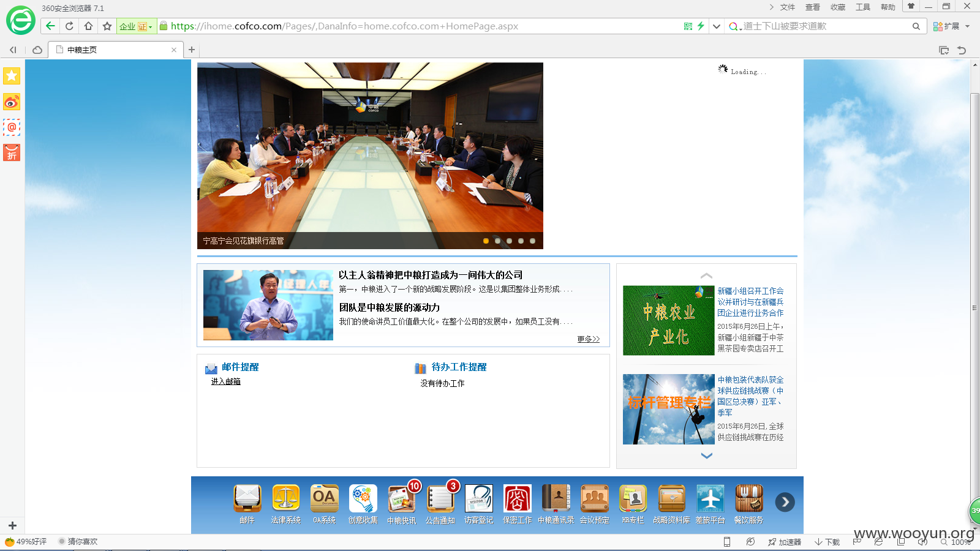
Task: Open the sidebar 折 discount icon
Action: [x=12, y=152]
